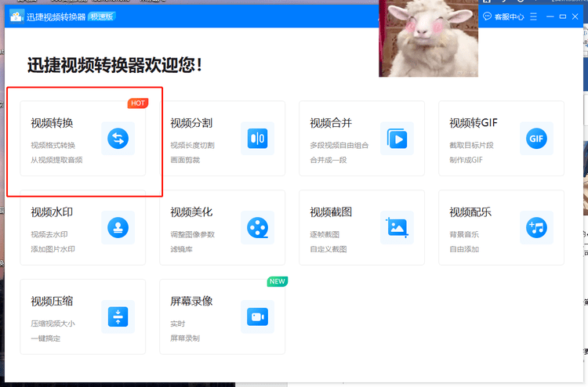The width and height of the screenshot is (588, 387).
Task: Click text 截取目标片段
Action: [x=471, y=146]
